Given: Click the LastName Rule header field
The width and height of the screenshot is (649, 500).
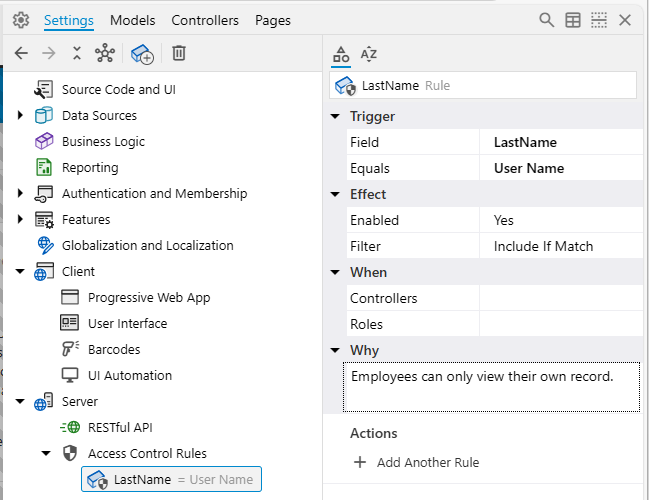Looking at the screenshot, I should click(483, 85).
